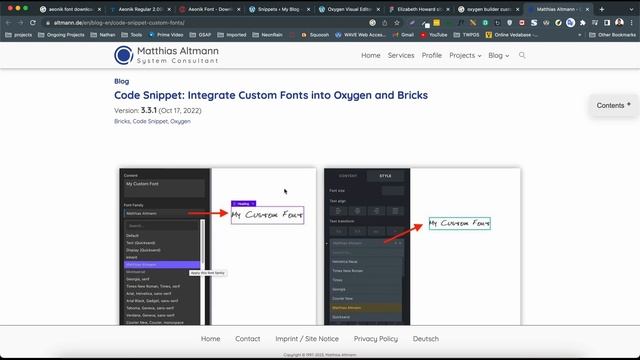This screenshot has height=360, width=640.
Task: Click the green circle B extension icon
Action: tap(485, 23)
